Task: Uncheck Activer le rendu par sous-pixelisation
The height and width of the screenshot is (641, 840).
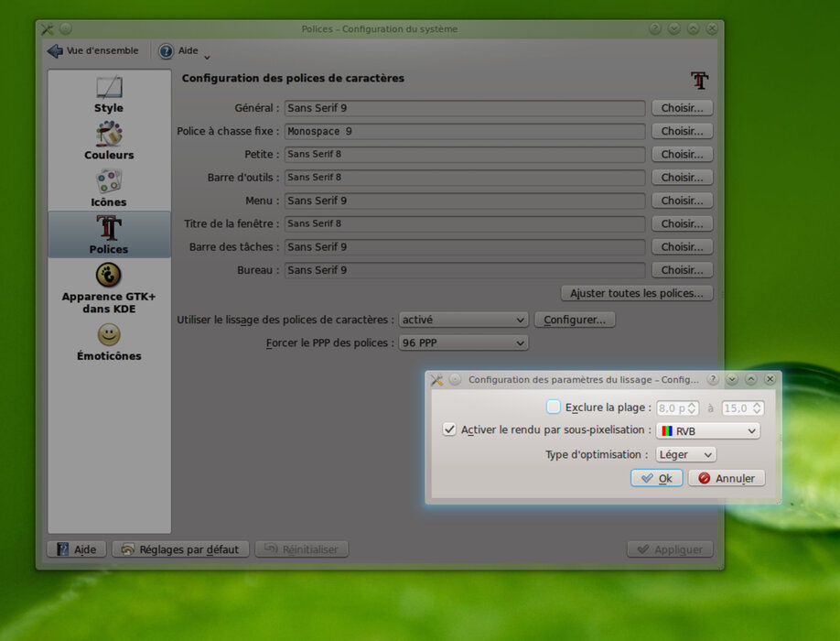Action: click(449, 429)
